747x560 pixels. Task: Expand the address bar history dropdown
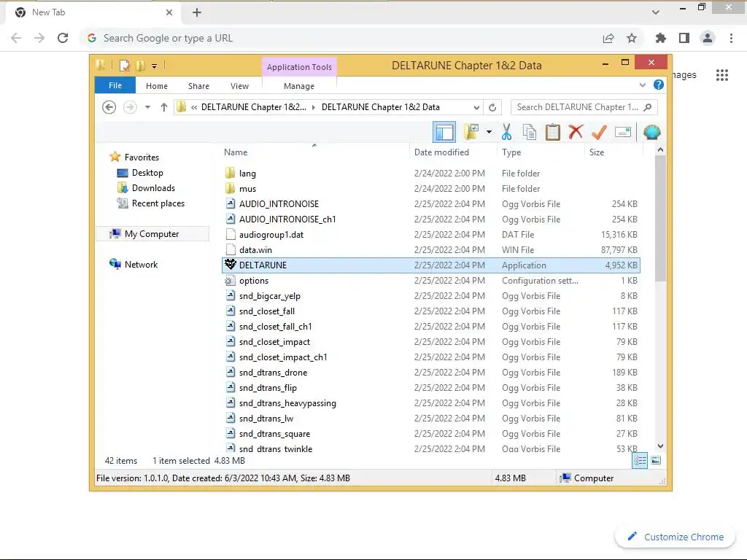click(476, 107)
